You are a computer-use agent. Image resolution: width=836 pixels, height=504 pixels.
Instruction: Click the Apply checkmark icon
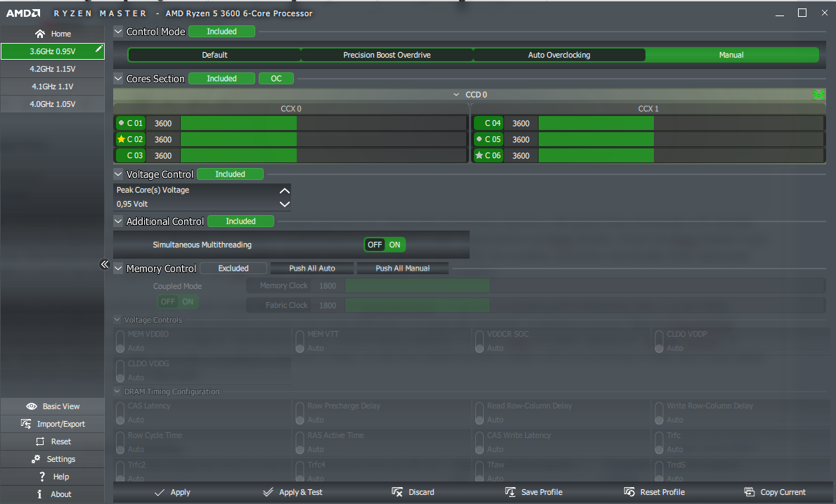[160, 492]
